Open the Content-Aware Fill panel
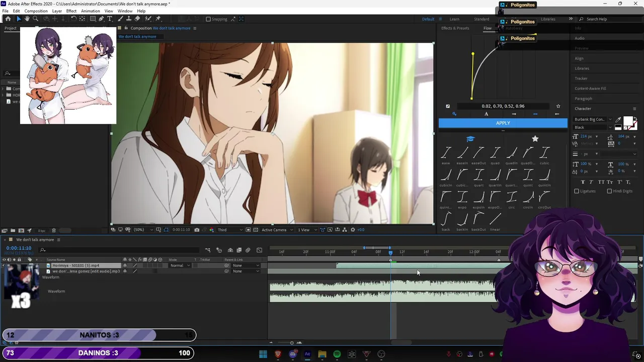 click(x=590, y=88)
